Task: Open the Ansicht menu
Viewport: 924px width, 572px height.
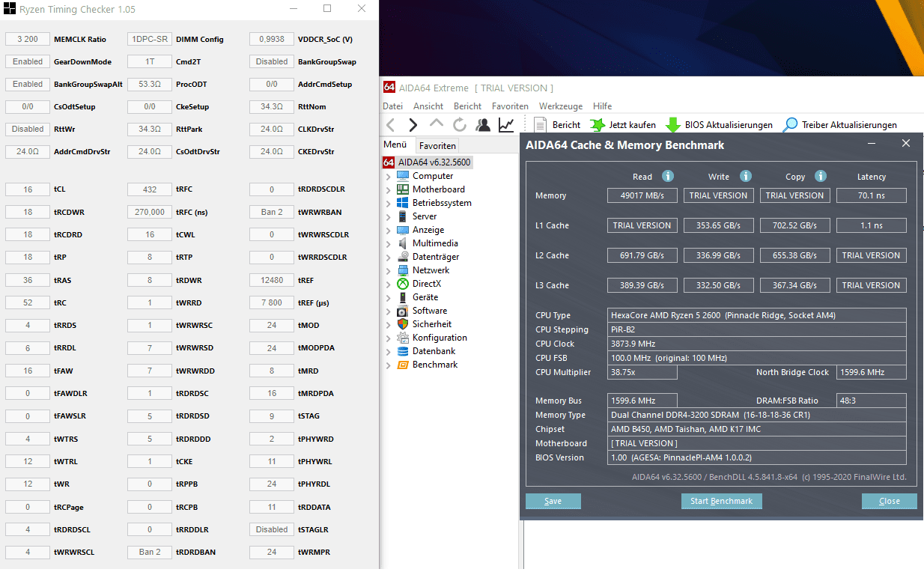Action: (428, 106)
